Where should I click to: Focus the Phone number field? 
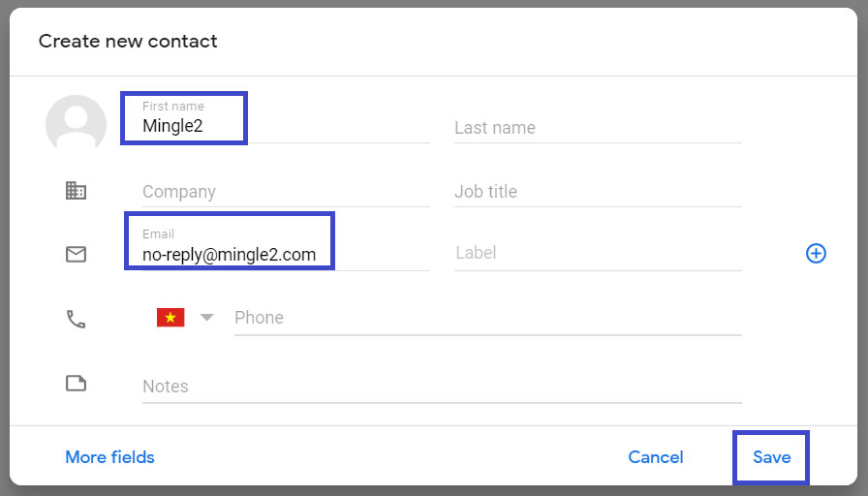click(x=487, y=318)
